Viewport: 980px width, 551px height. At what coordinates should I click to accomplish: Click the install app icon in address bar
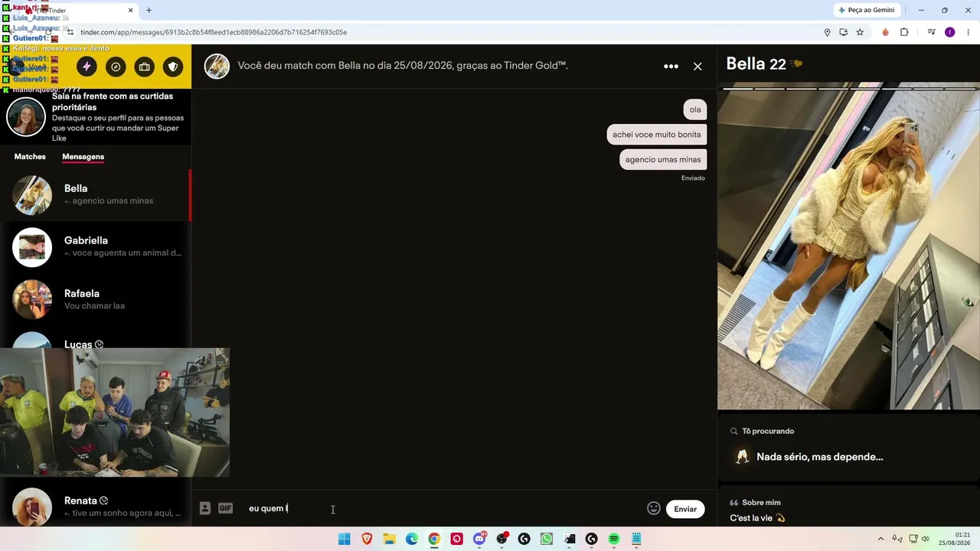pos(843,32)
